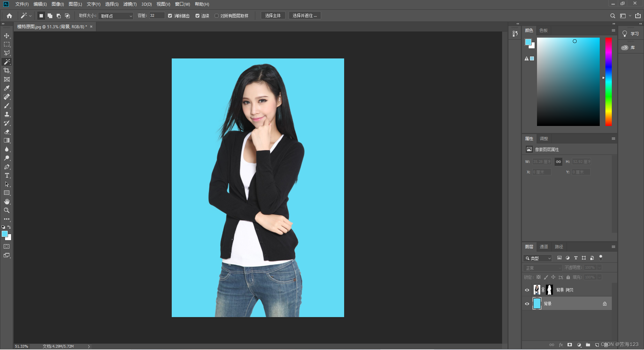The image size is (644, 350).
Task: Enable 对所有图层取样 checkbox
Action: 217,16
